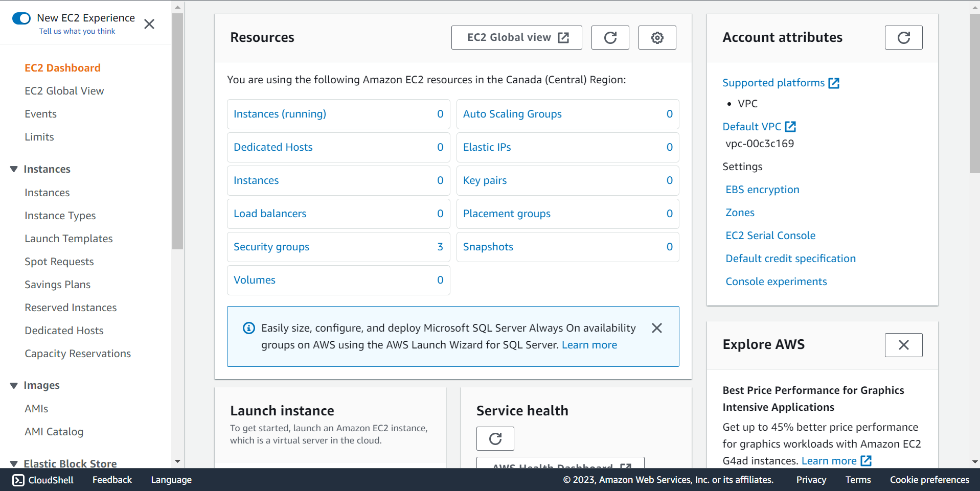Open Privacy link in footer

pyautogui.click(x=811, y=480)
